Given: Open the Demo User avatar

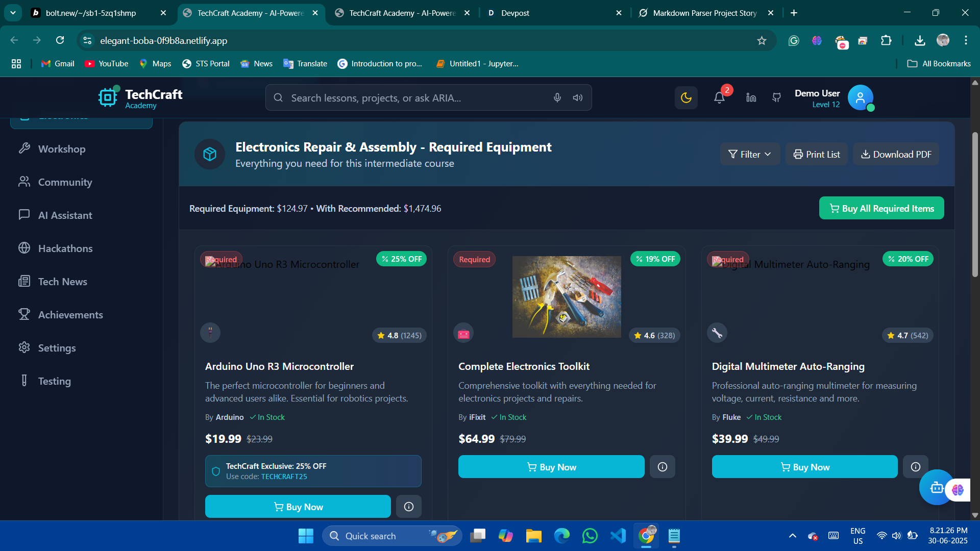Looking at the screenshot, I should pyautogui.click(x=860, y=97).
